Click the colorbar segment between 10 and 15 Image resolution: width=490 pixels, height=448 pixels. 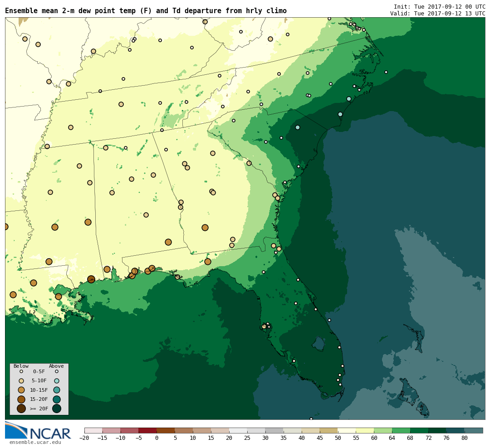(202, 431)
